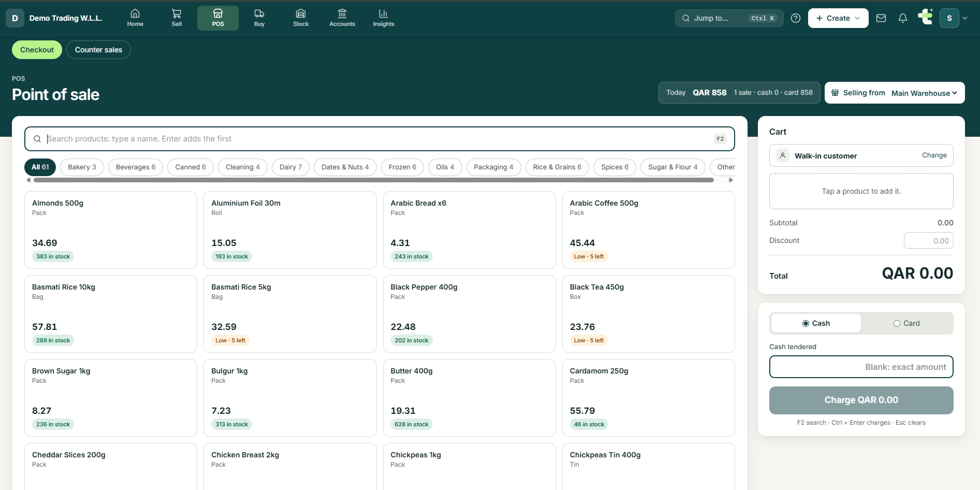Image resolution: width=980 pixels, height=490 pixels.
Task: Open the mail inbox icon
Action: (881, 18)
